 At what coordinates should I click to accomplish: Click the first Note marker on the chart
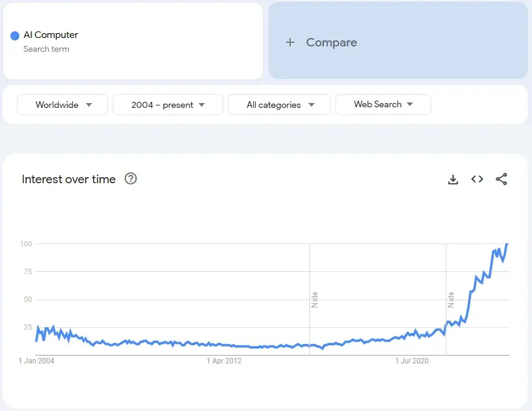314,300
